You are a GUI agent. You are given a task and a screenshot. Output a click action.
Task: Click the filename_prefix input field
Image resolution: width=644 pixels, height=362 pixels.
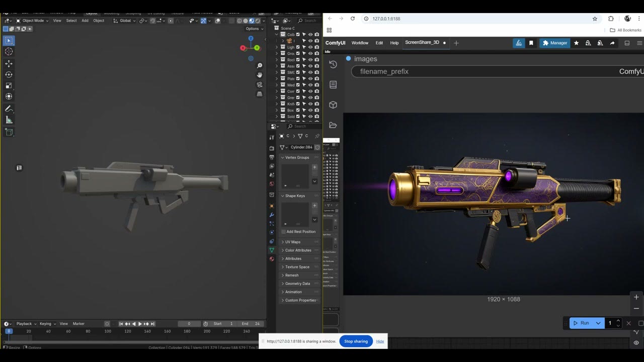[x=498, y=71]
